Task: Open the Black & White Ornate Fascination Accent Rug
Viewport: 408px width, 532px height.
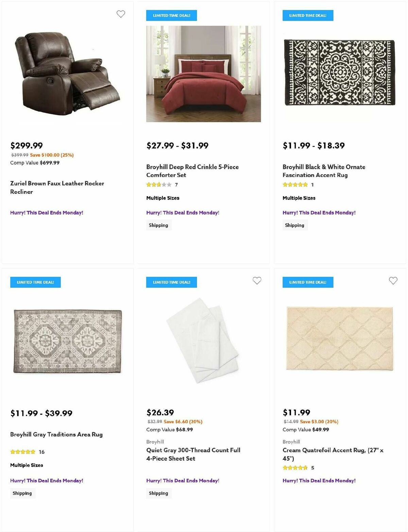Action: pos(324,171)
